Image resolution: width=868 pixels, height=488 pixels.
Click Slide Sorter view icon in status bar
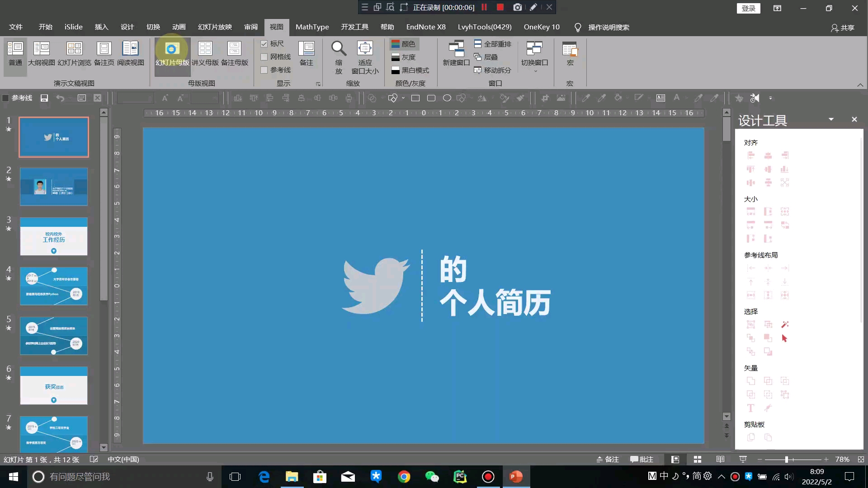click(698, 460)
